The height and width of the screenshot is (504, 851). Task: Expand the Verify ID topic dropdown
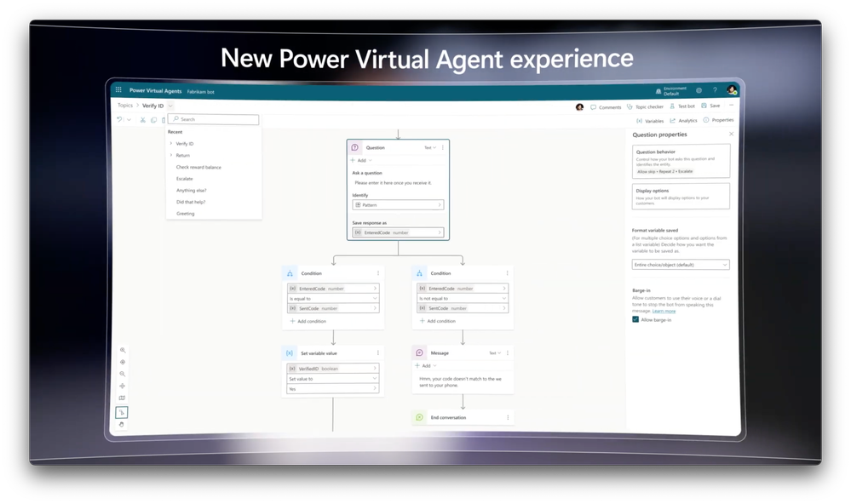pyautogui.click(x=170, y=106)
